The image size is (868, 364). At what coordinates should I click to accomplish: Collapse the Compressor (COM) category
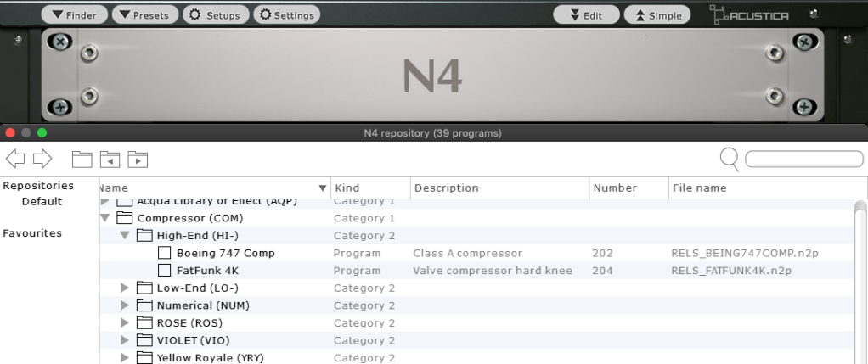[104, 218]
